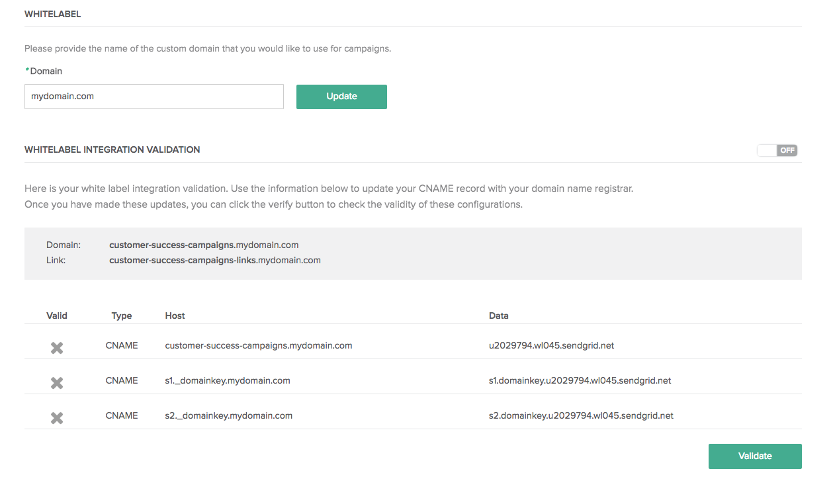Screen dimensions: 833x504
Task: Click the invalid X icon for s1._domainkey row
Action: click(57, 382)
